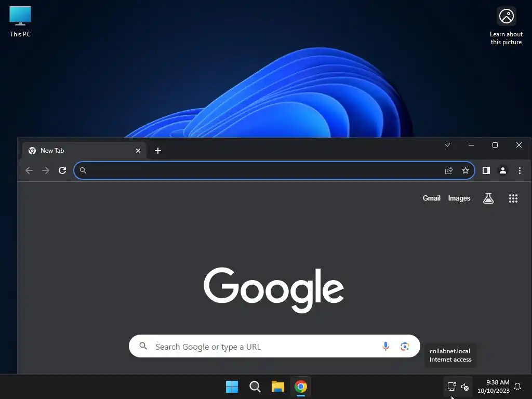
Task: Click the muted volume tray icon
Action: click(465, 387)
